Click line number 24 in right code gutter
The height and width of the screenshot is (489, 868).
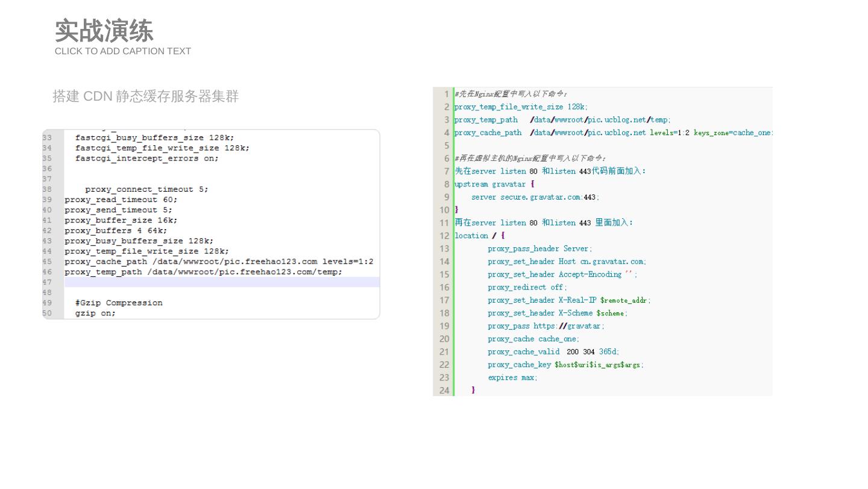(444, 391)
